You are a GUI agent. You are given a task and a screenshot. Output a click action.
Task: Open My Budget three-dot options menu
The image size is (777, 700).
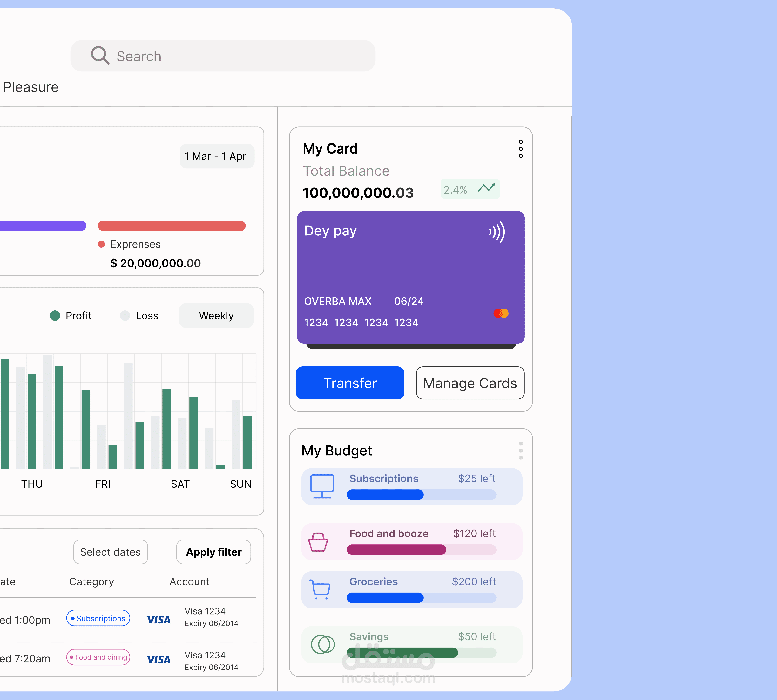click(521, 450)
